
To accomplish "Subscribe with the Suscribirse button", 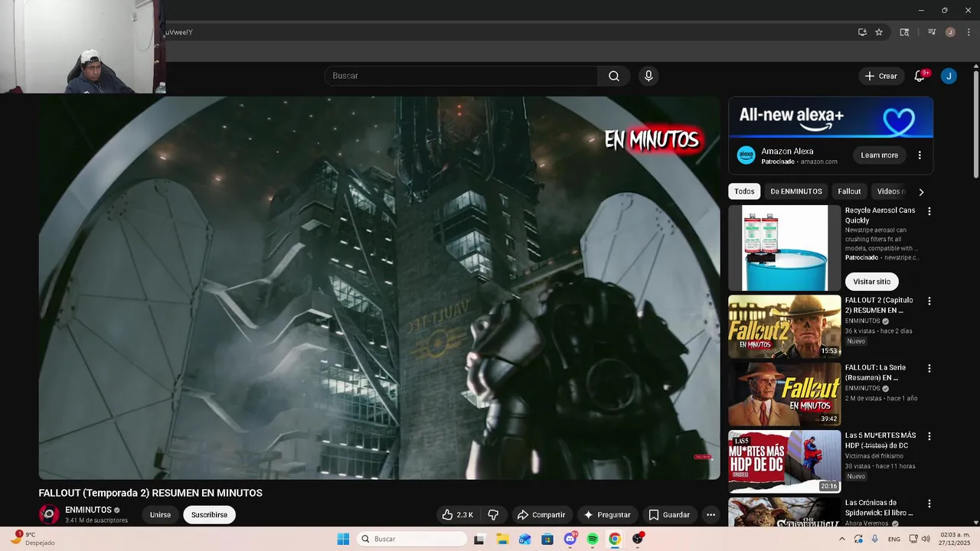I will click(209, 515).
